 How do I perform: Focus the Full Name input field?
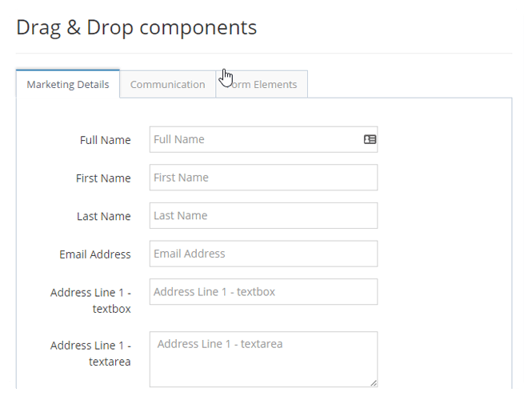[264, 139]
